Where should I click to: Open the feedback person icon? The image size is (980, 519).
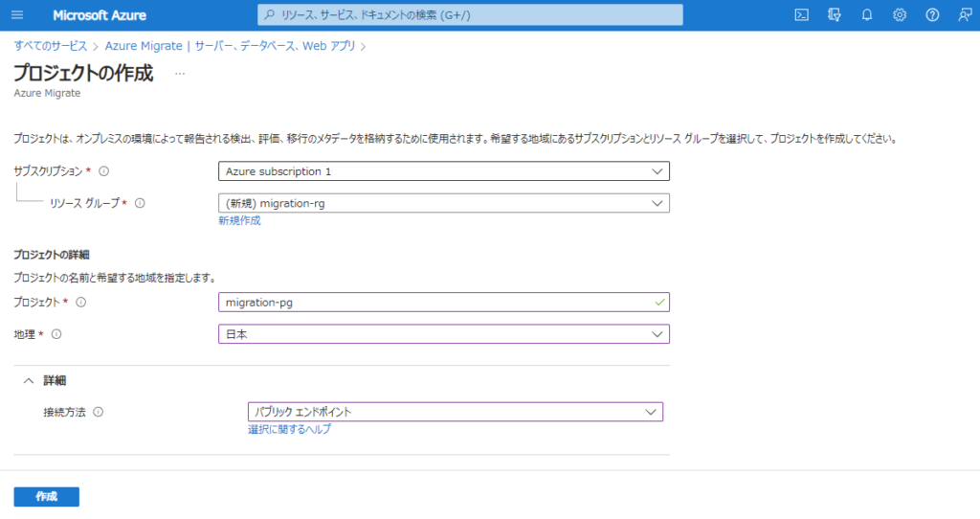[x=965, y=15]
